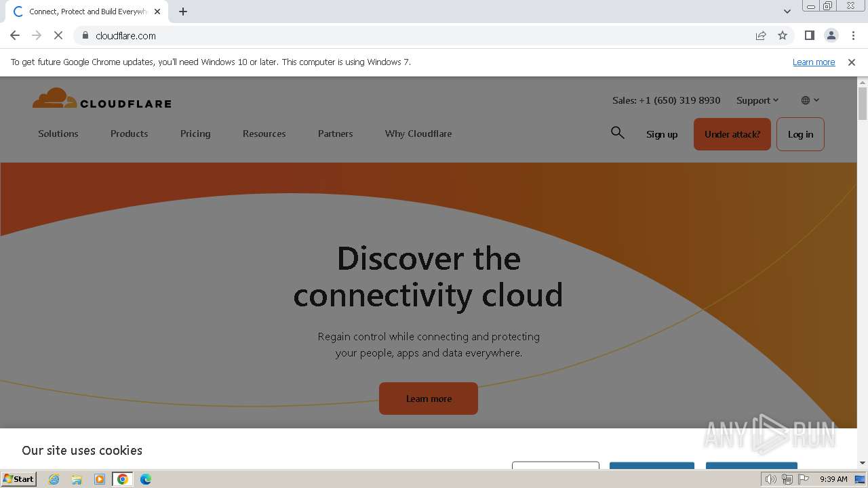The image size is (868, 488).
Task: Open the Solutions menu
Action: [58, 134]
